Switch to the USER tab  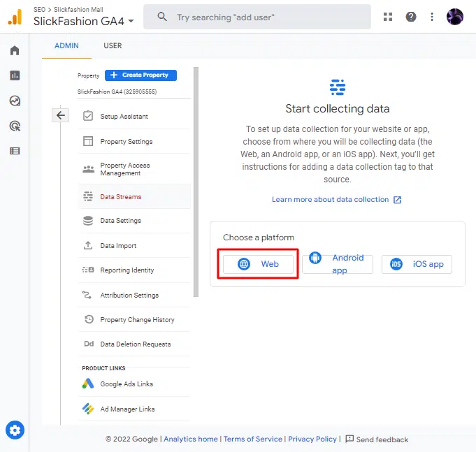pos(113,45)
